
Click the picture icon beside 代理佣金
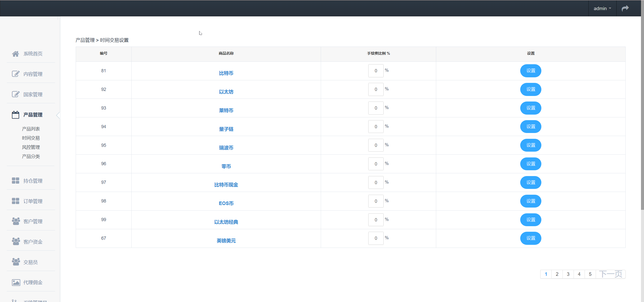pyautogui.click(x=16, y=282)
